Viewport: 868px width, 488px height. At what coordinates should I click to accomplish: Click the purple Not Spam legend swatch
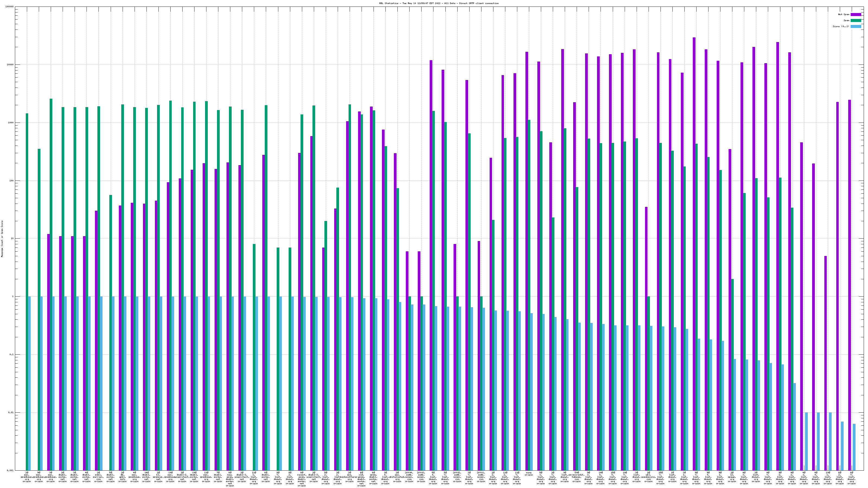pyautogui.click(x=856, y=14)
